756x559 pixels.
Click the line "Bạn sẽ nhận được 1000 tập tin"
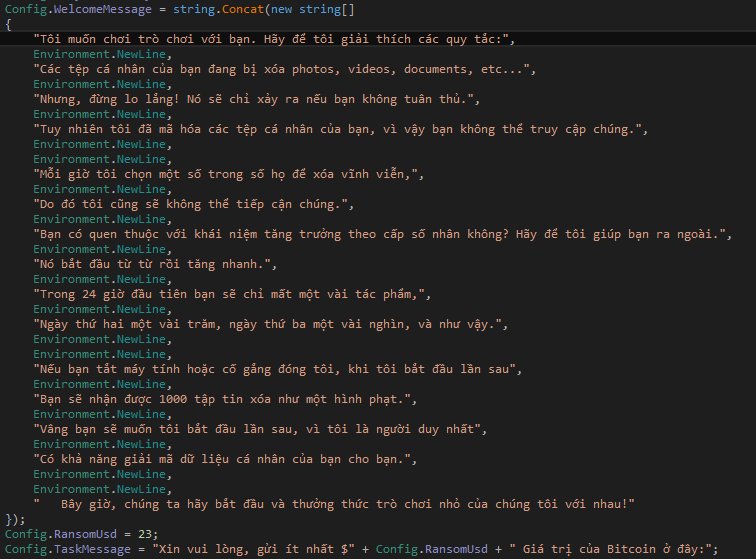point(225,399)
